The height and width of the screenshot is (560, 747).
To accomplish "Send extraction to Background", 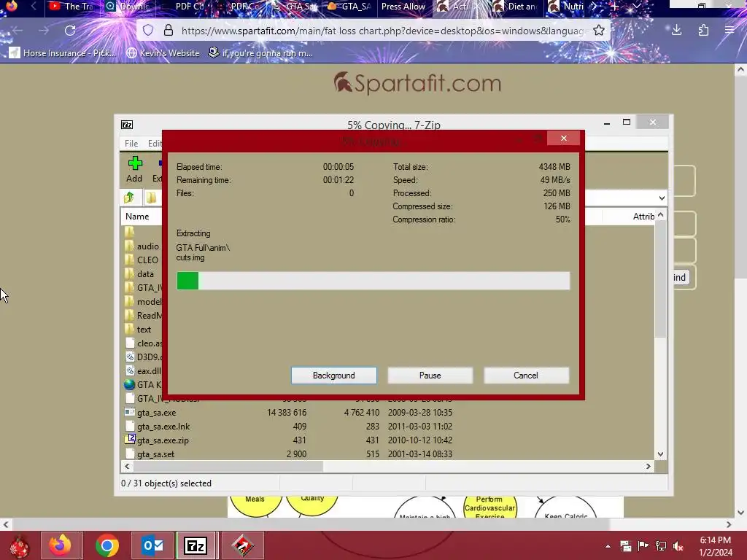I will (x=333, y=376).
